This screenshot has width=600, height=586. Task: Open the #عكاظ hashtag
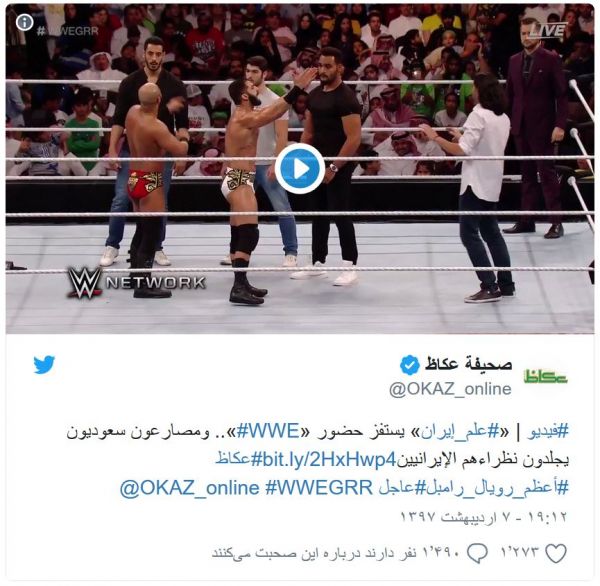click(233, 459)
